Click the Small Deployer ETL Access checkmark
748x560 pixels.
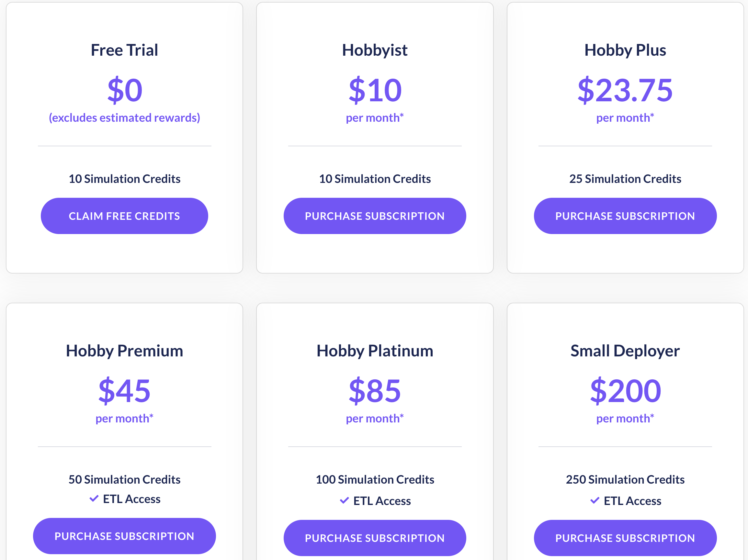tap(595, 500)
